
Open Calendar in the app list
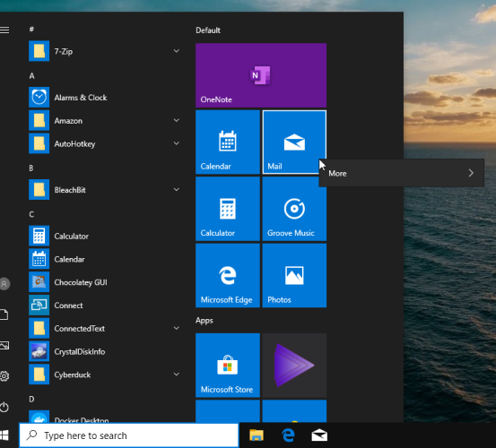(104, 259)
